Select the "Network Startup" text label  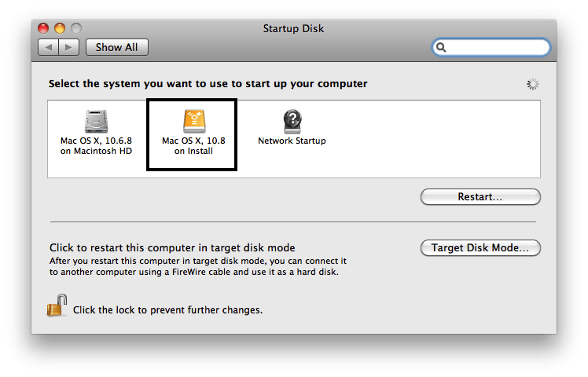[x=292, y=141]
